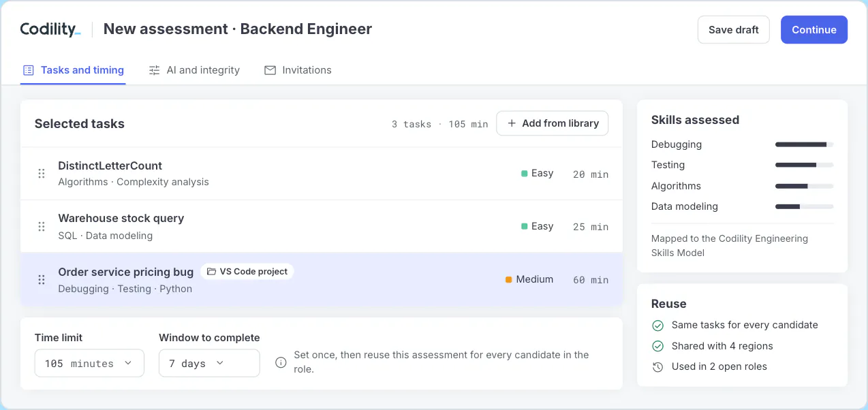The height and width of the screenshot is (410, 868).
Task: Click 'Algorithms · Complexity analysis' tags
Action: pos(134,182)
